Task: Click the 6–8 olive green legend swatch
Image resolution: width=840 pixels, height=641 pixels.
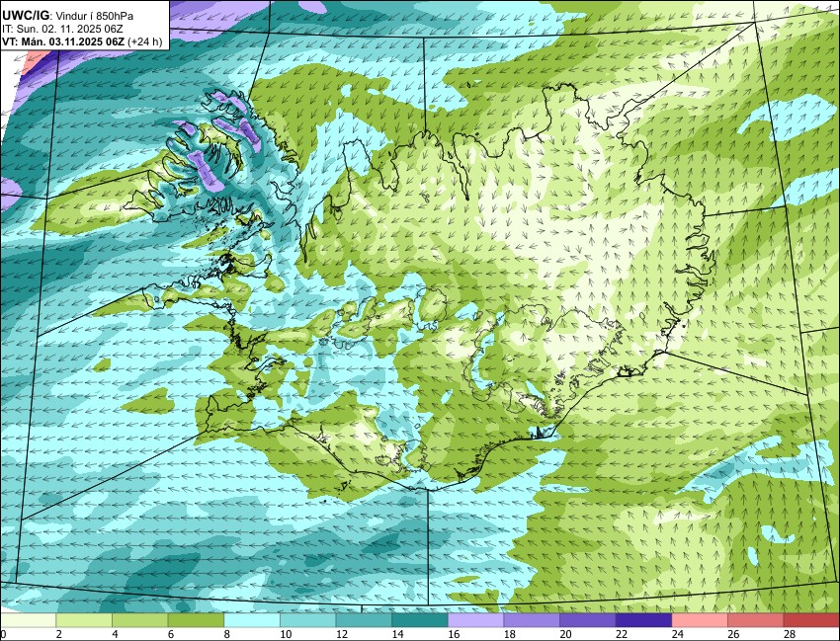Action: pos(196,620)
